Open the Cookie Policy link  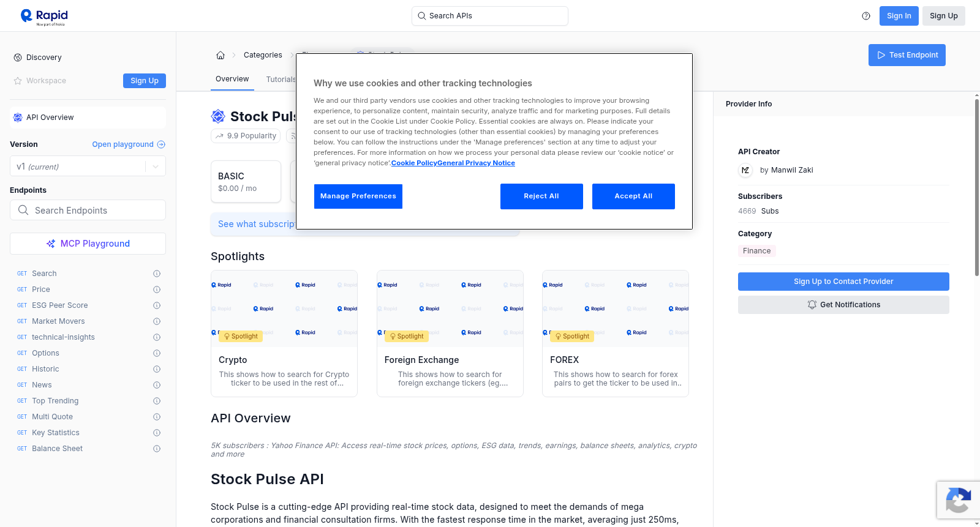414,163
